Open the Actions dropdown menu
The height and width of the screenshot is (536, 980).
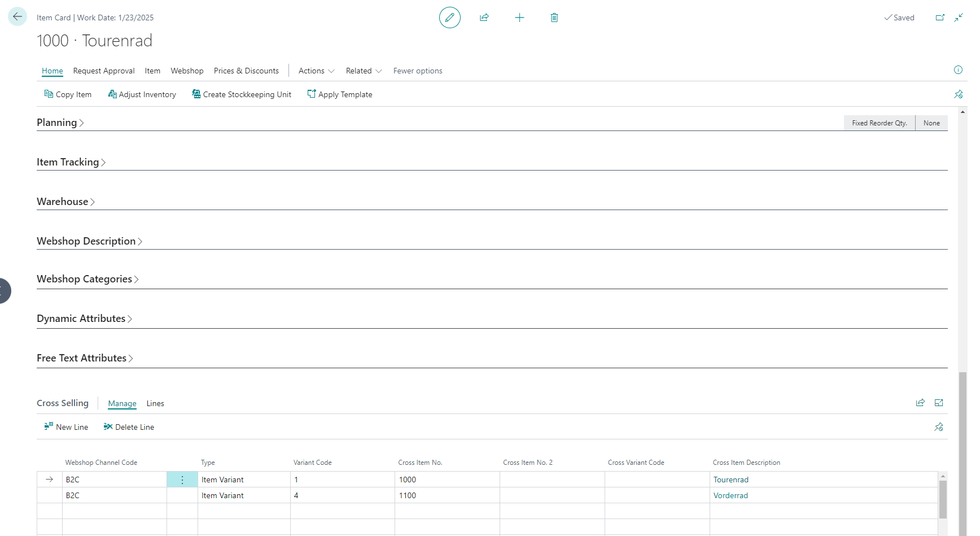(x=317, y=71)
